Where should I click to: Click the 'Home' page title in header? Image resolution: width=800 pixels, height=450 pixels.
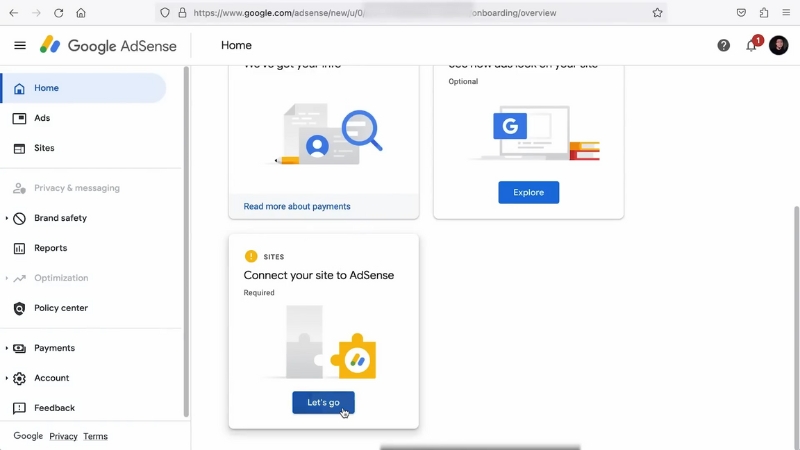tap(236, 45)
